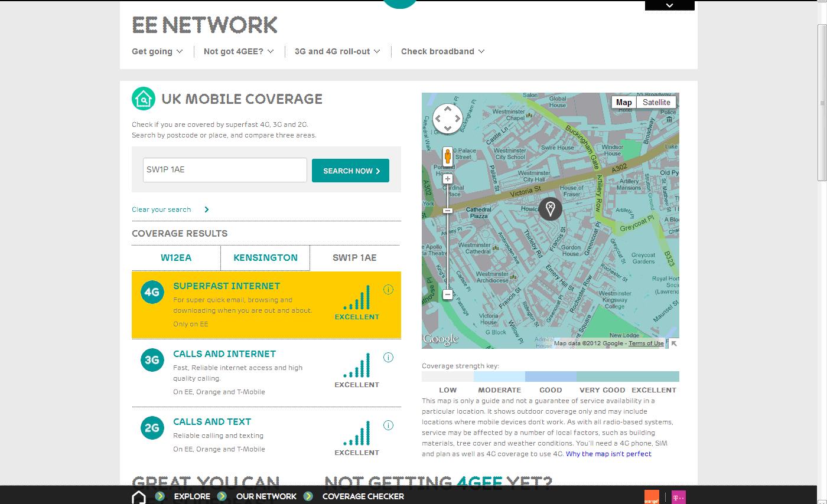The height and width of the screenshot is (504, 827).
Task: Open the Why the map isn't perfect link
Action: [608, 454]
